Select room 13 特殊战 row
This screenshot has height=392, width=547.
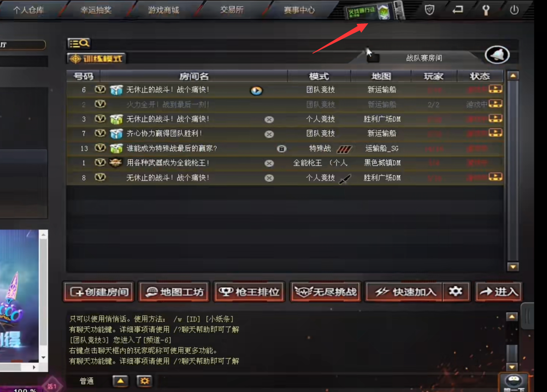tap(285, 148)
